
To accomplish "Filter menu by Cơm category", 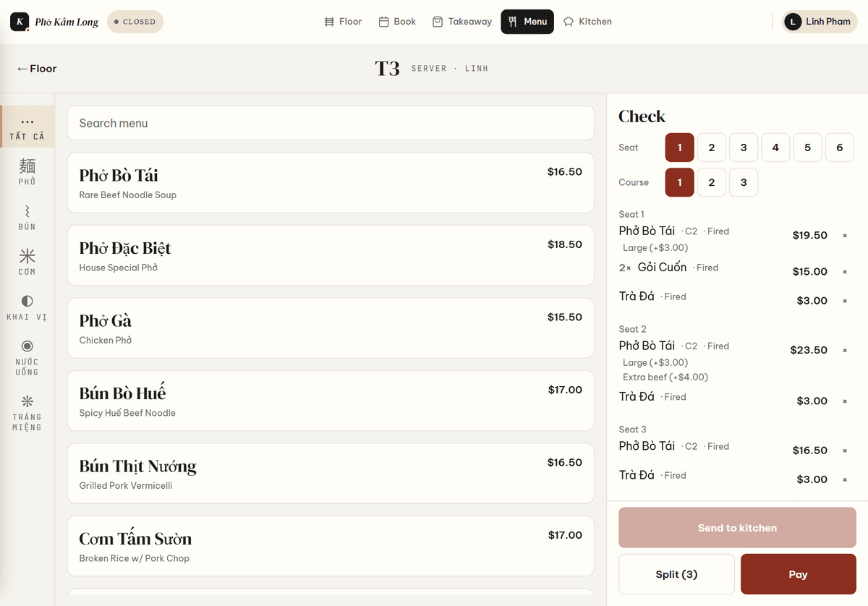I will point(27,262).
